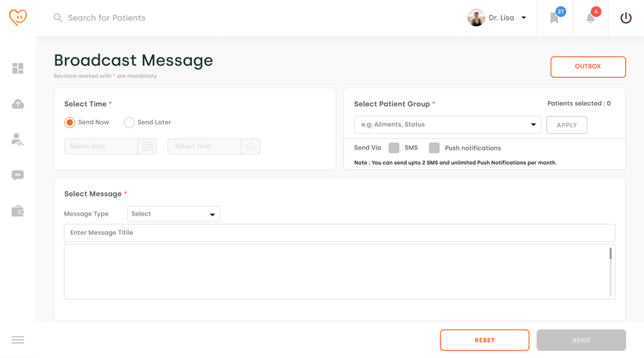The height and width of the screenshot is (358, 644).
Task: Click the wallet icon in sidebar
Action: tap(18, 211)
